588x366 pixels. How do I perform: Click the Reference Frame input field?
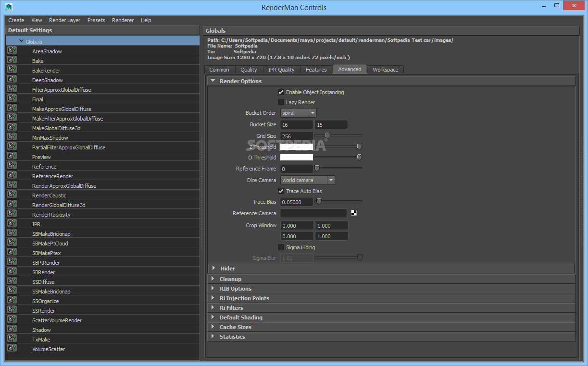[x=297, y=169]
